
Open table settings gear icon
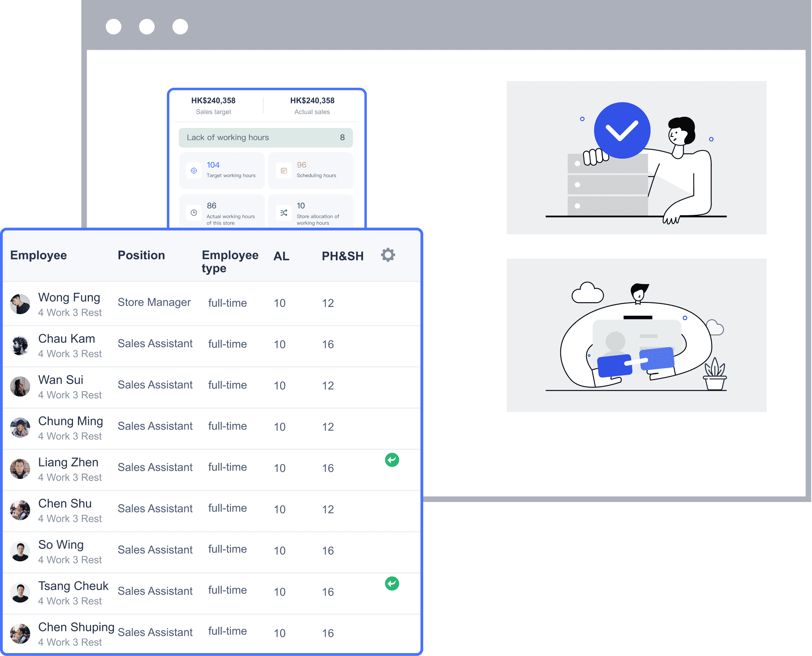388,255
